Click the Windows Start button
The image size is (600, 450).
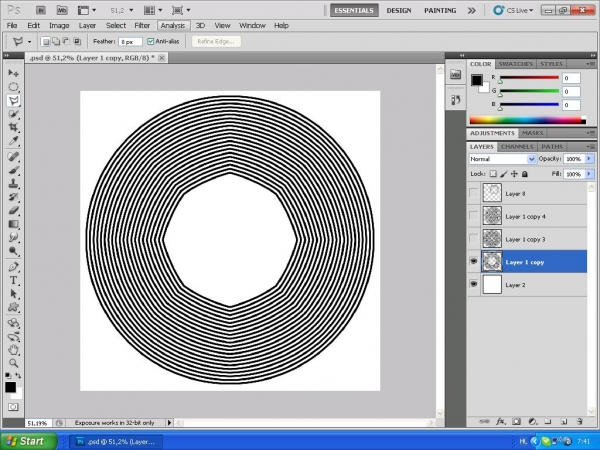[29, 441]
